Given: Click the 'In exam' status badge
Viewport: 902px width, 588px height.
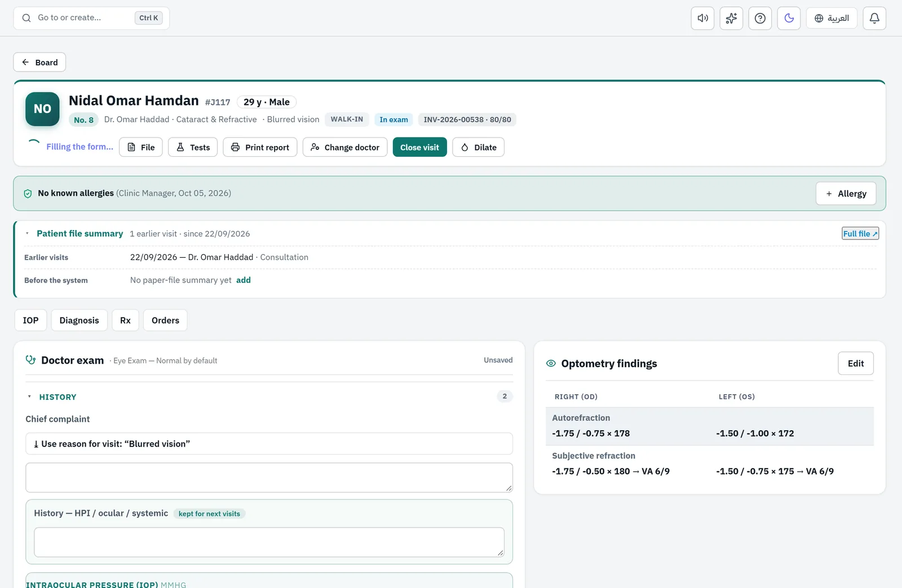Looking at the screenshot, I should pyautogui.click(x=393, y=120).
